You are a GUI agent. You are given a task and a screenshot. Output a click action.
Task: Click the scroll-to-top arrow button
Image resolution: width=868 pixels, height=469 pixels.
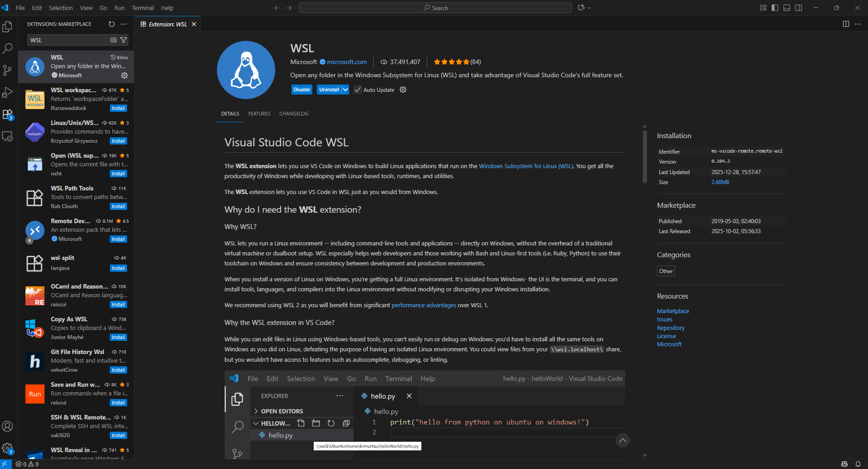point(623,440)
